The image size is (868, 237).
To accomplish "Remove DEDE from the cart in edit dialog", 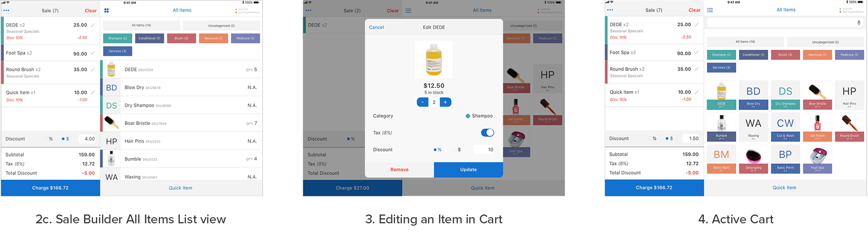I will (x=400, y=170).
